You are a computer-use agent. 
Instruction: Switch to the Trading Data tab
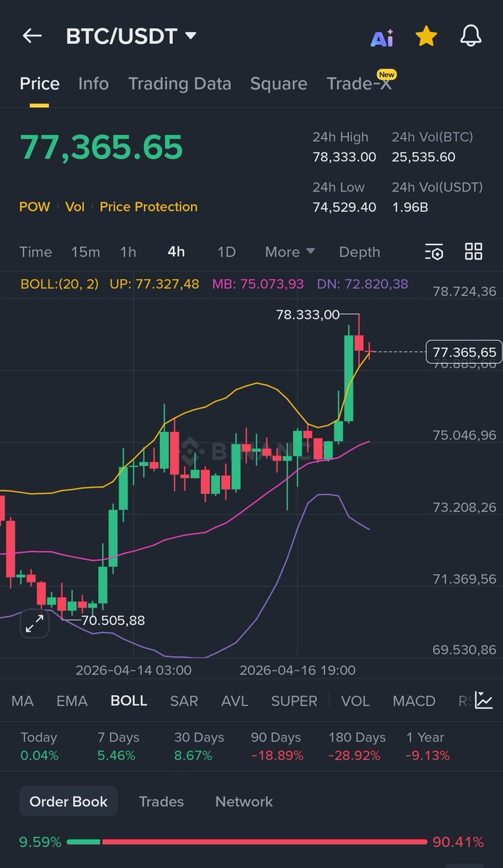pos(179,84)
